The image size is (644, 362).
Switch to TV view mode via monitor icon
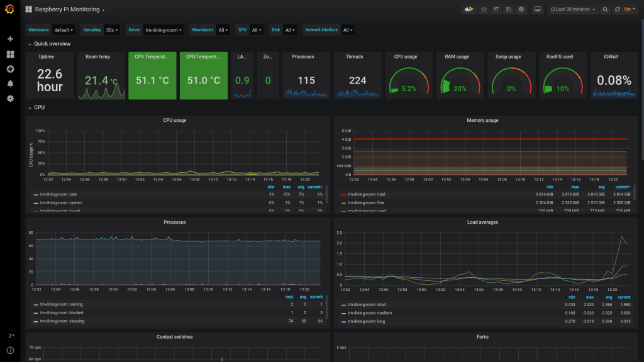537,9
